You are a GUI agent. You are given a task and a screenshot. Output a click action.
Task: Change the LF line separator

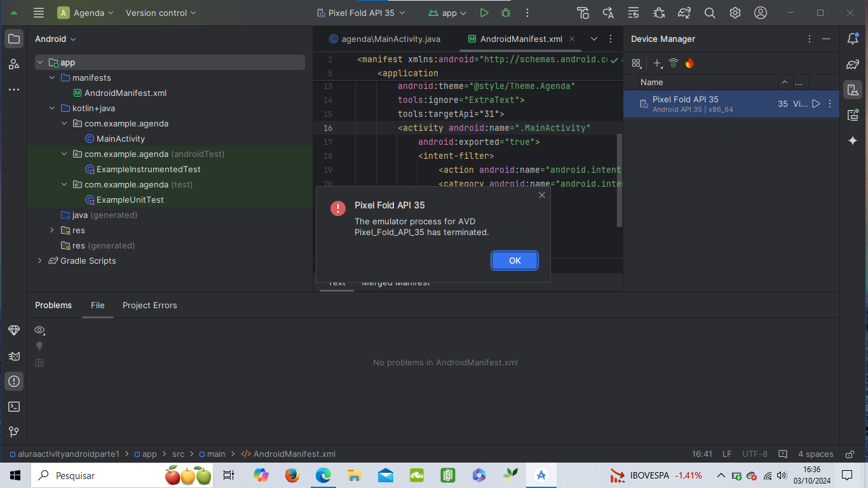coord(727,454)
